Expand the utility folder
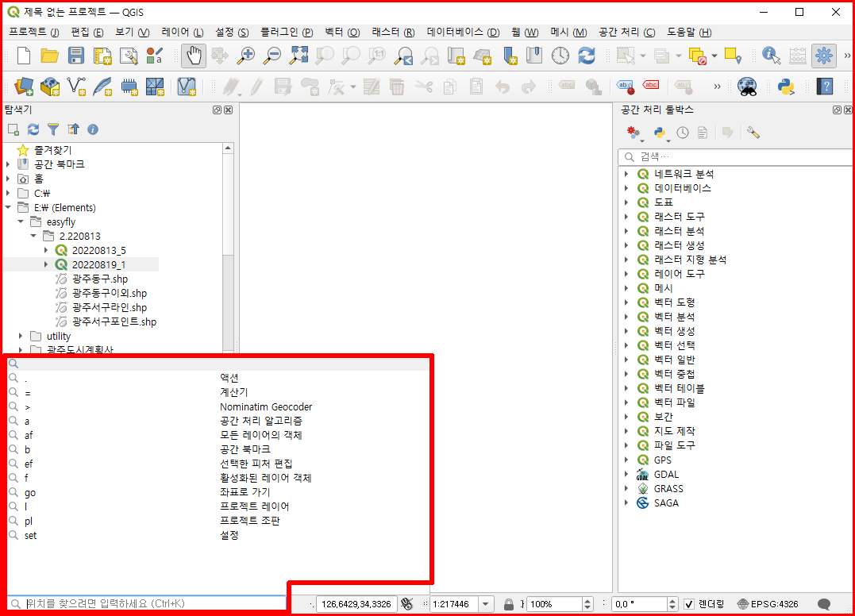This screenshot has width=855, height=616. coord(21,336)
